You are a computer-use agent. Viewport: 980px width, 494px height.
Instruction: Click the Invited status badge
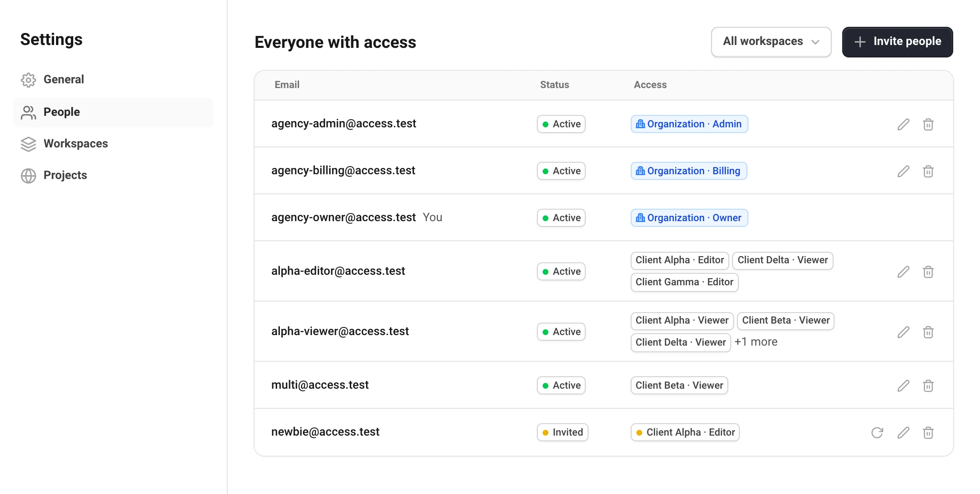coord(562,432)
